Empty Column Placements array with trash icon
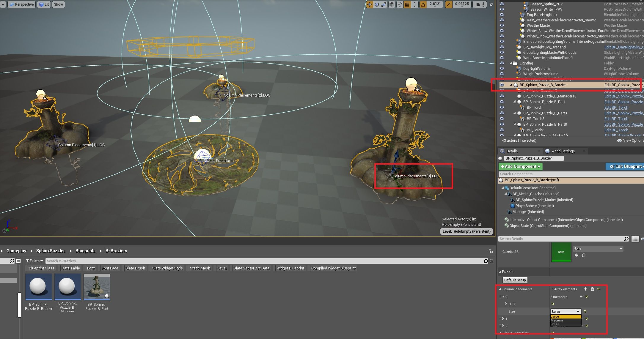The width and height of the screenshot is (644, 339). pos(592,289)
